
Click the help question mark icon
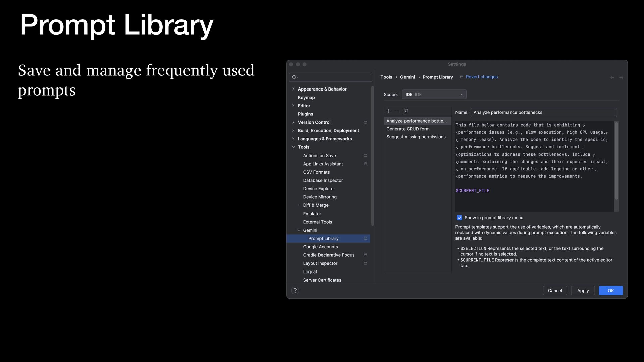[295, 291]
